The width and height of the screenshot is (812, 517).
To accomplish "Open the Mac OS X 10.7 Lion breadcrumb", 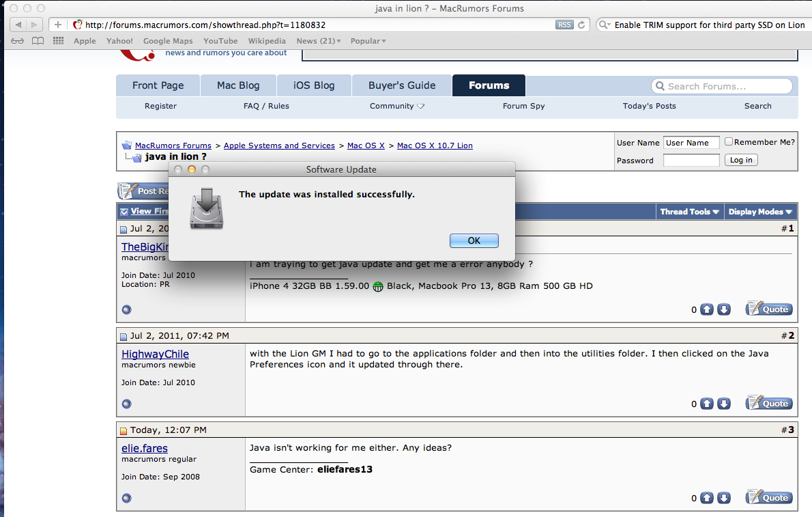I will 435,145.
